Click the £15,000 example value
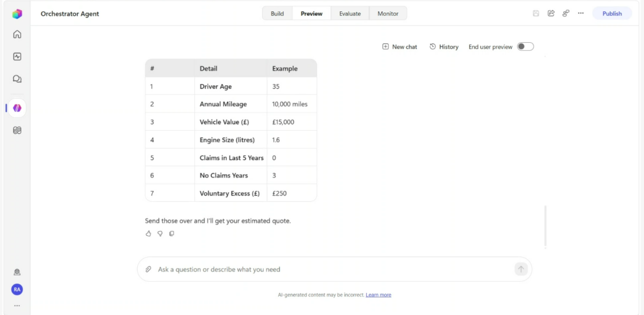This screenshot has height=315, width=644. (283, 122)
